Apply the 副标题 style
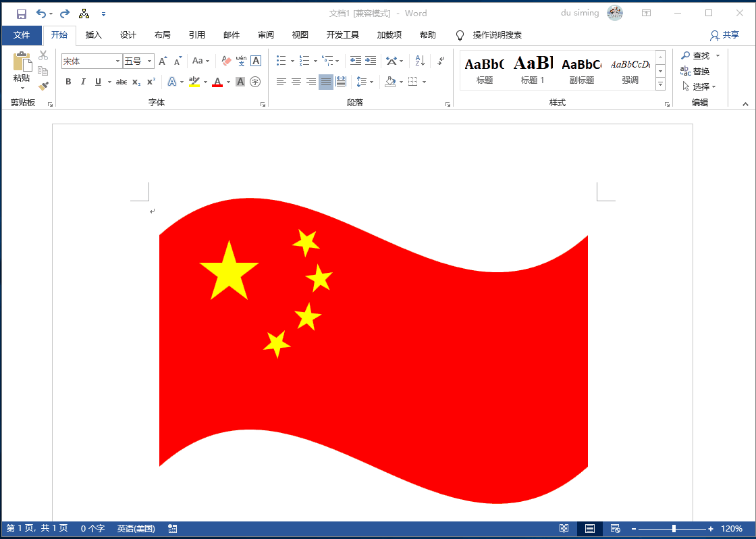 [581, 70]
